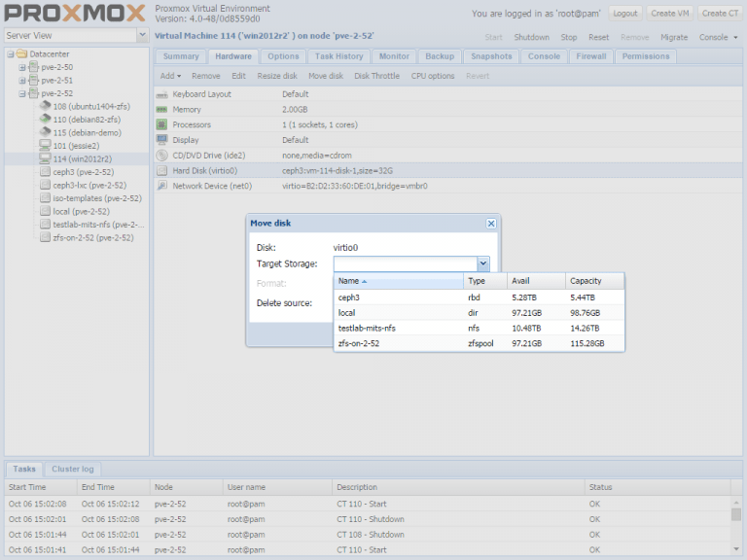Image resolution: width=747 pixels, height=560 pixels.
Task: Open the Target Storage dropdown arrow
Action: (483, 263)
